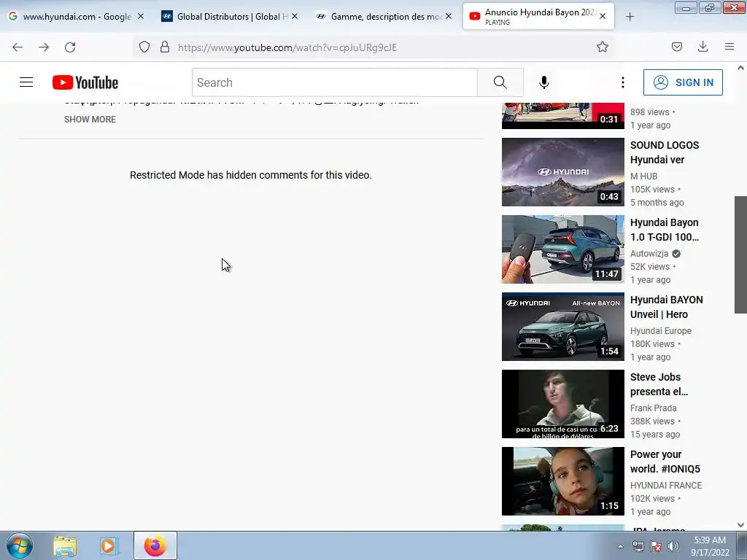Click Power your world. #IONIQ5 title
Viewport: 747px width, 560px height.
coord(665,462)
